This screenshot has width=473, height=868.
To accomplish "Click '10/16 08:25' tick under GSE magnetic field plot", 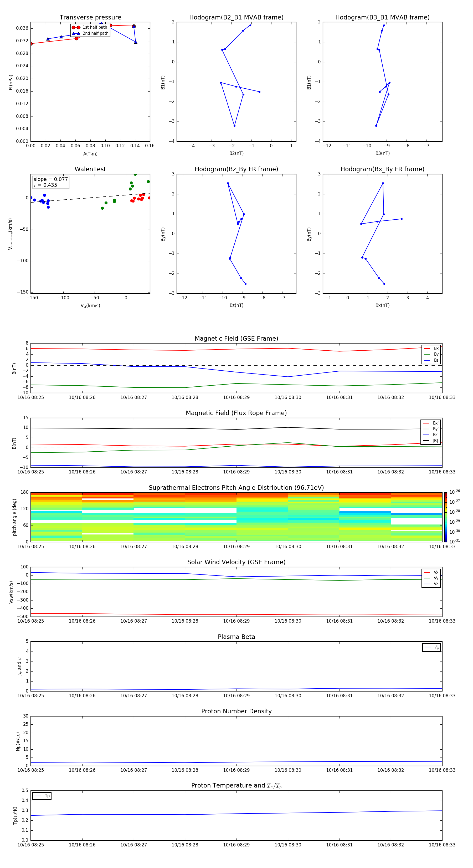I will point(31,398).
